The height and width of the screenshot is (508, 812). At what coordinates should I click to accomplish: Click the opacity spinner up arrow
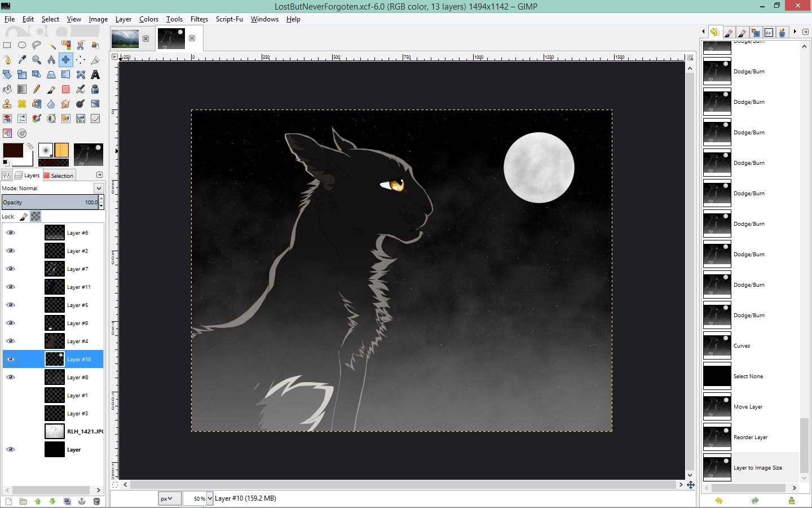tap(101, 199)
